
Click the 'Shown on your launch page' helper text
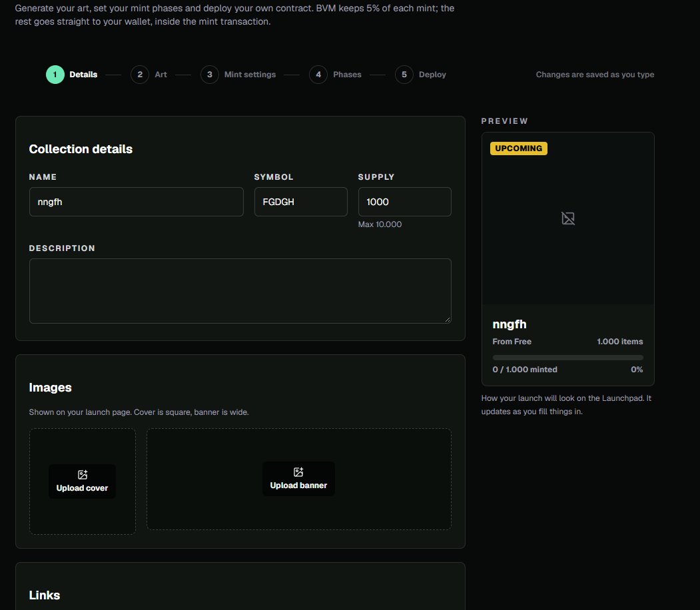(x=139, y=412)
